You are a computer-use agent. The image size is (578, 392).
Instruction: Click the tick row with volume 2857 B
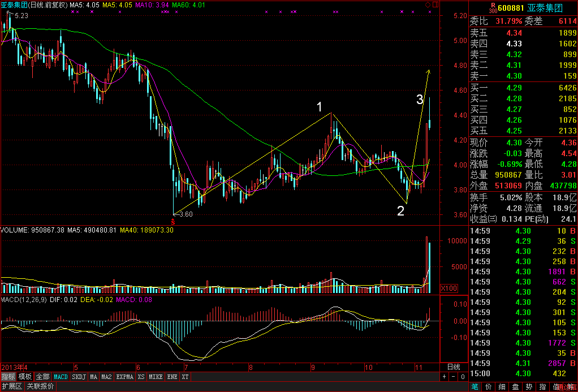(x=523, y=363)
